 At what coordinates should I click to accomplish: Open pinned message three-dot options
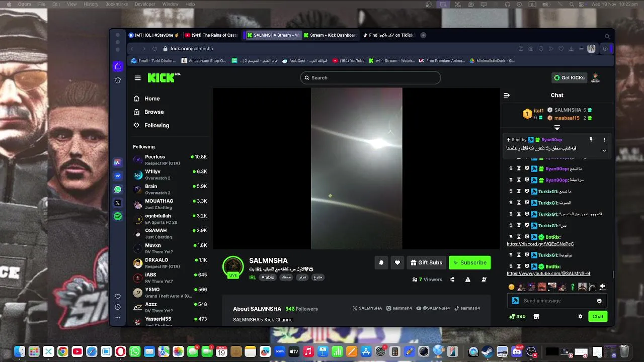pos(604,140)
